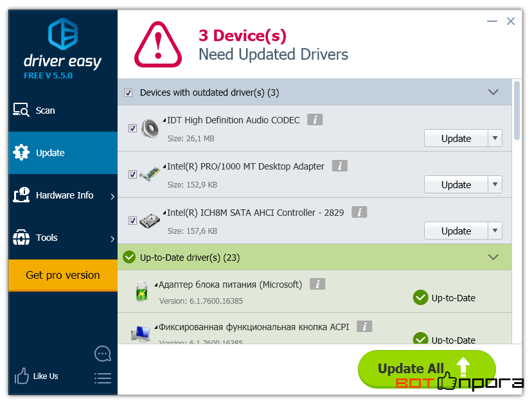The height and width of the screenshot is (404, 532).
Task: Update the Intel ICH8M SATA AHCI Controller driver
Action: [x=456, y=231]
